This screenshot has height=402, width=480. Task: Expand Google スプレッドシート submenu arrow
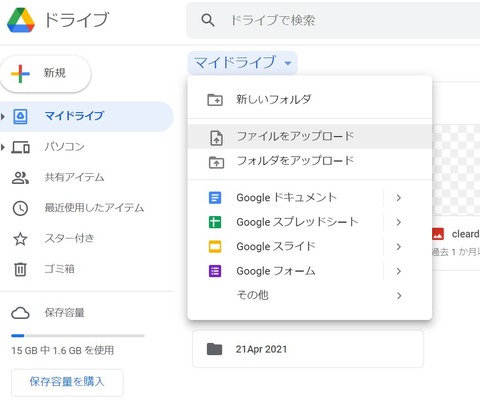pos(399,222)
